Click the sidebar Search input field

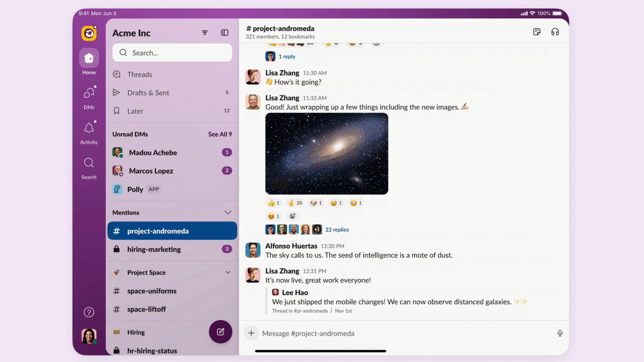[x=172, y=53]
